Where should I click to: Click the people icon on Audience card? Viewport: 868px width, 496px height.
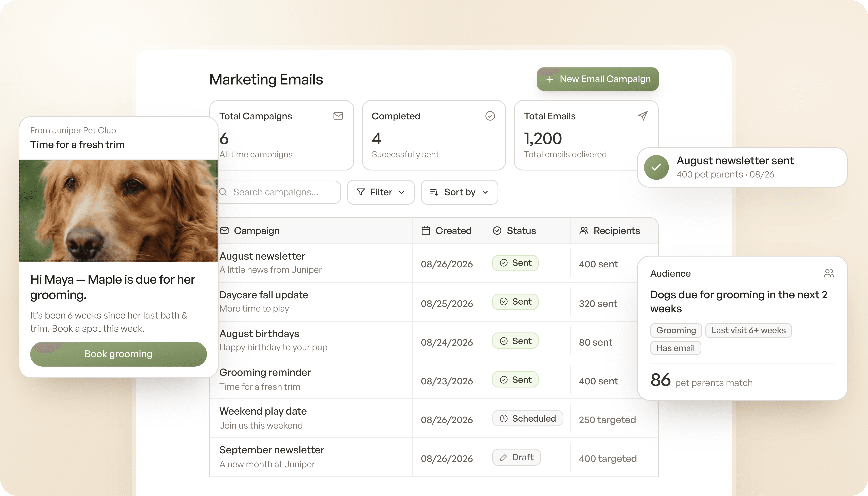[829, 273]
